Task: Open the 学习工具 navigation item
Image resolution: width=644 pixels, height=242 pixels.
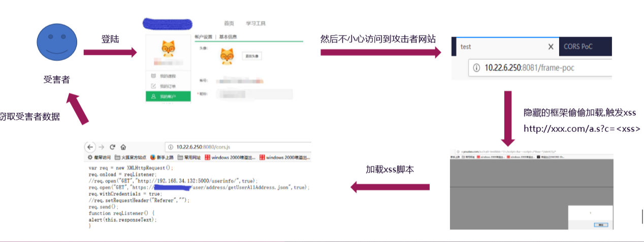Action: [255, 23]
